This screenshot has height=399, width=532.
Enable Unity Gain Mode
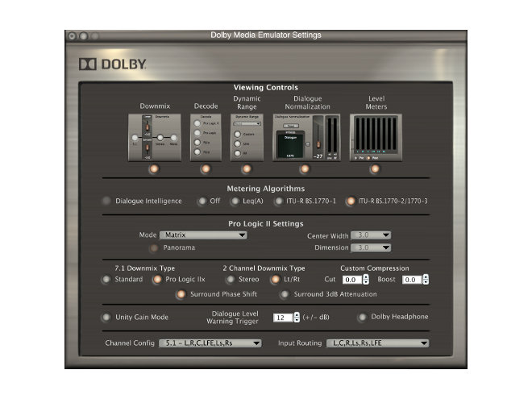106,318
